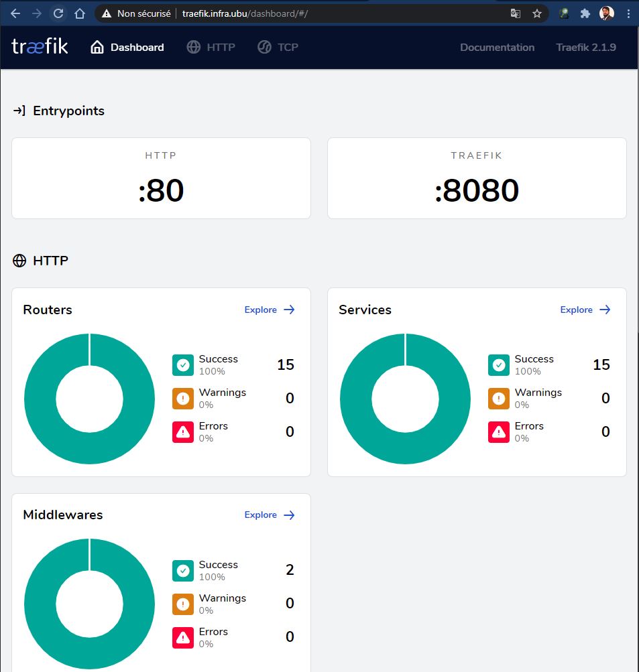Open the browser extensions puzzle icon
This screenshot has height=672, width=639.
coord(585,13)
